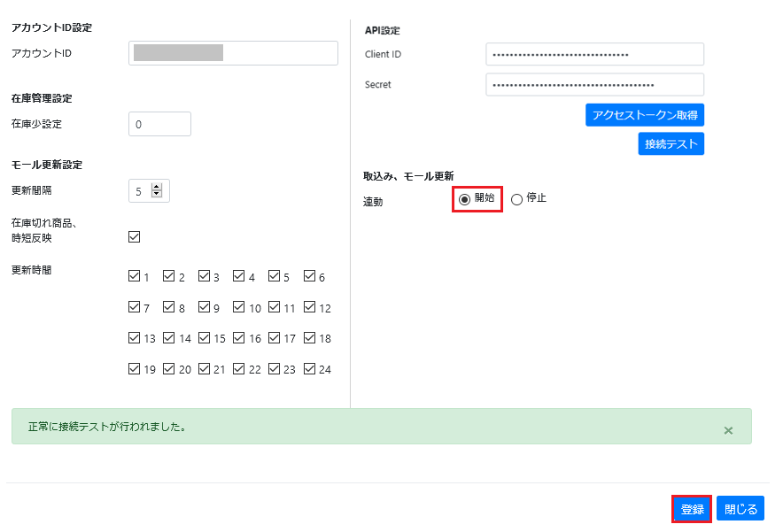
Task: Dismiss the green success alert with X
Action: point(728,430)
